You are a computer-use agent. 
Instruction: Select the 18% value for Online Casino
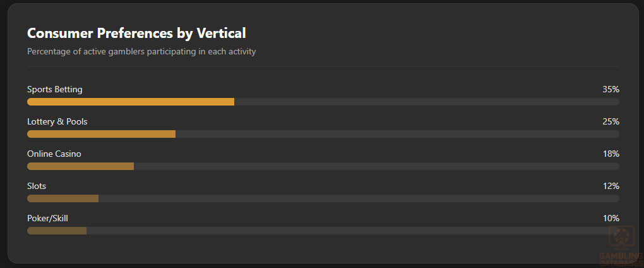[611, 154]
